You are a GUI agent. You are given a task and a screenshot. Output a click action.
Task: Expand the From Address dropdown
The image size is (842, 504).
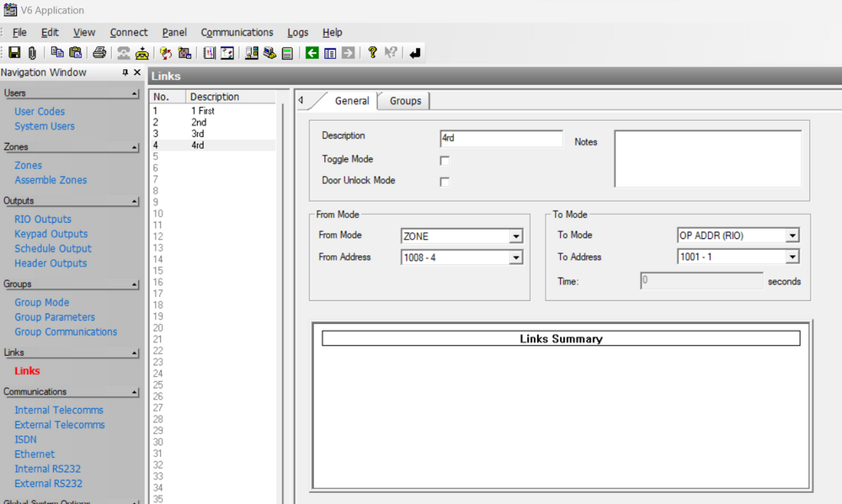515,257
